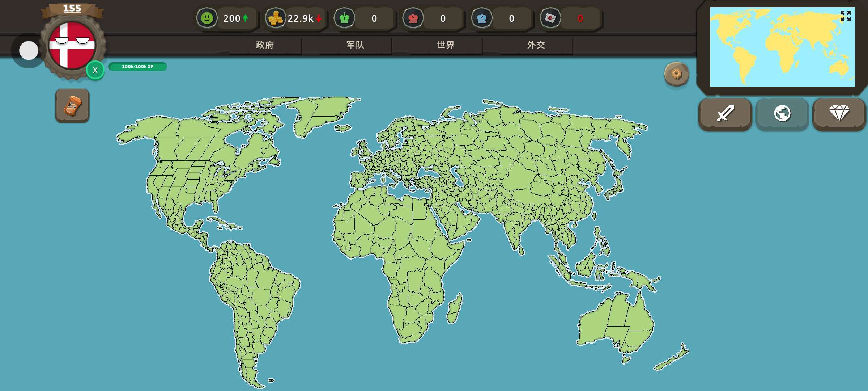The image size is (868, 391).
Task: Select the globe world view button
Action: point(782,114)
